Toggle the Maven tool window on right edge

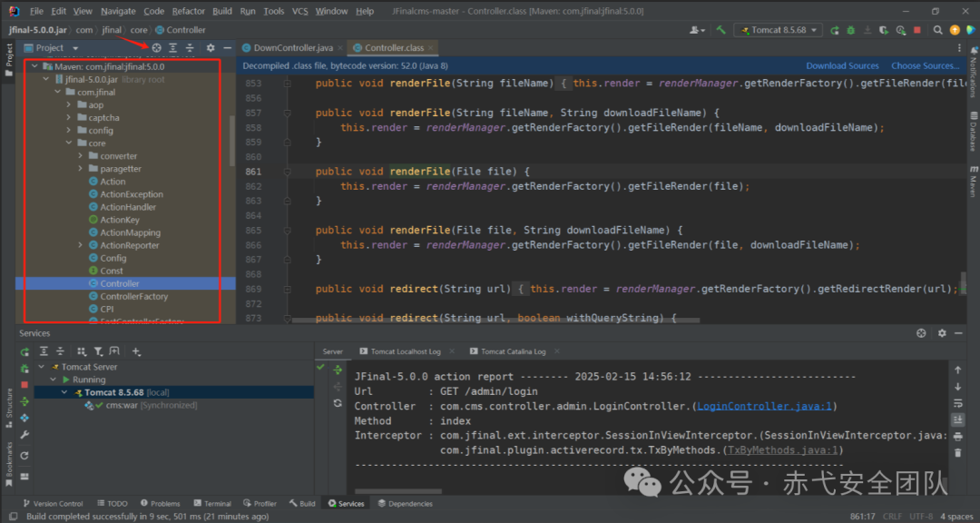[973, 181]
